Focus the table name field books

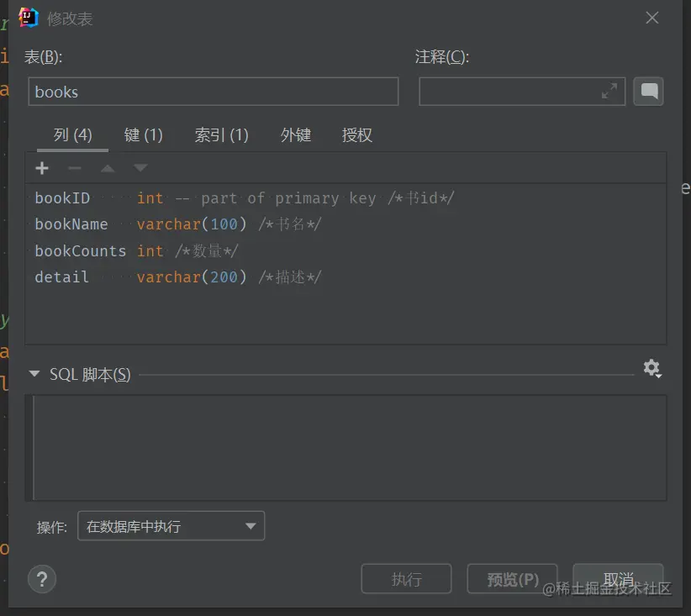[214, 92]
